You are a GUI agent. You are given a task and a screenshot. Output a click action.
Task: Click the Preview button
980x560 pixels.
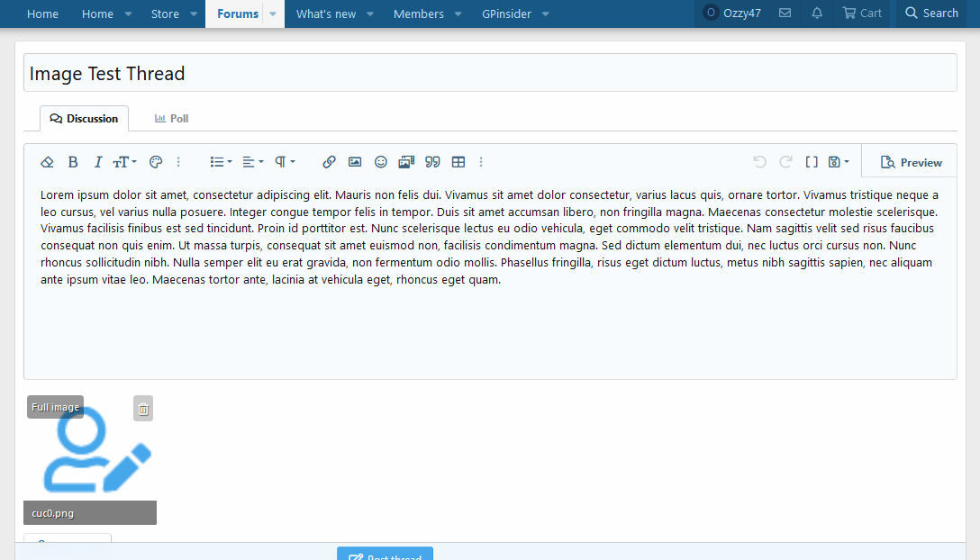(x=911, y=163)
